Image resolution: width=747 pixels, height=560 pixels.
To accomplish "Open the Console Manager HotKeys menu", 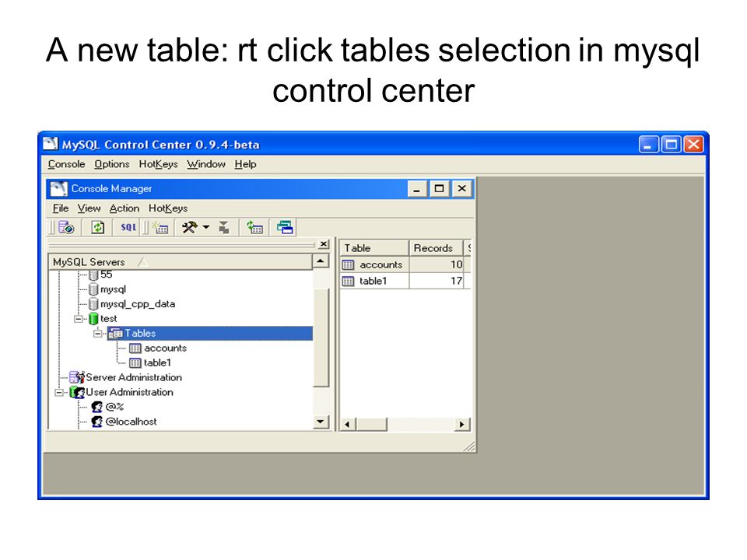I will pyautogui.click(x=168, y=208).
